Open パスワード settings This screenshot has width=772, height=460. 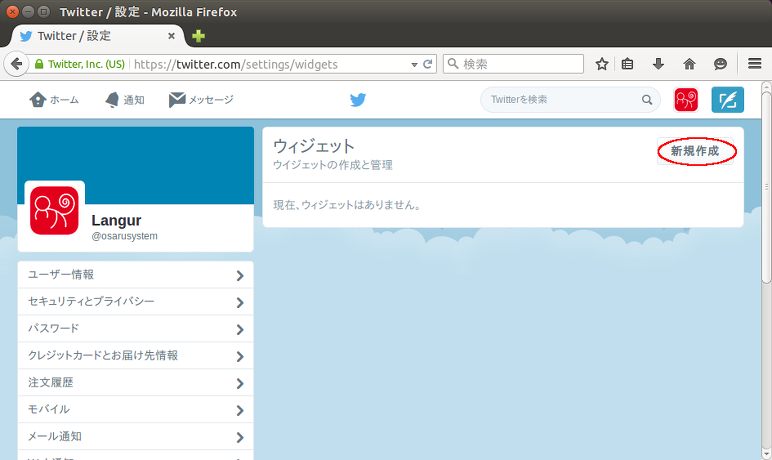(135, 329)
